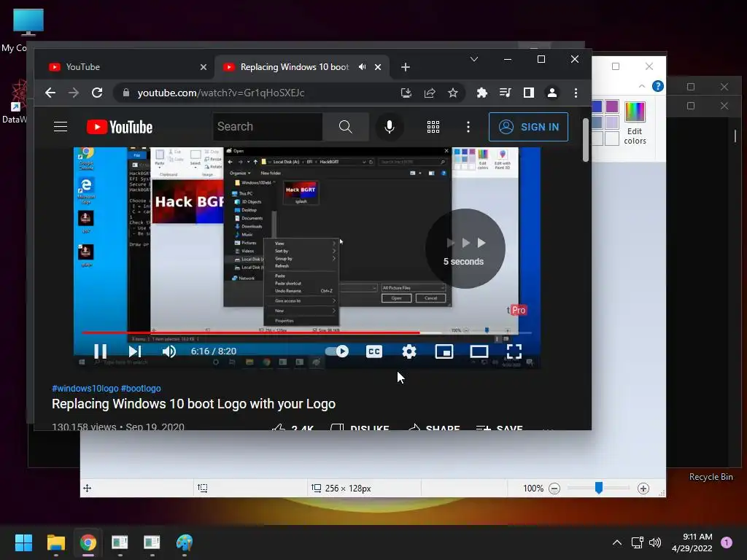Screen dimensions: 747x560
Task: Close the first YouTube tab
Action: (204, 67)
